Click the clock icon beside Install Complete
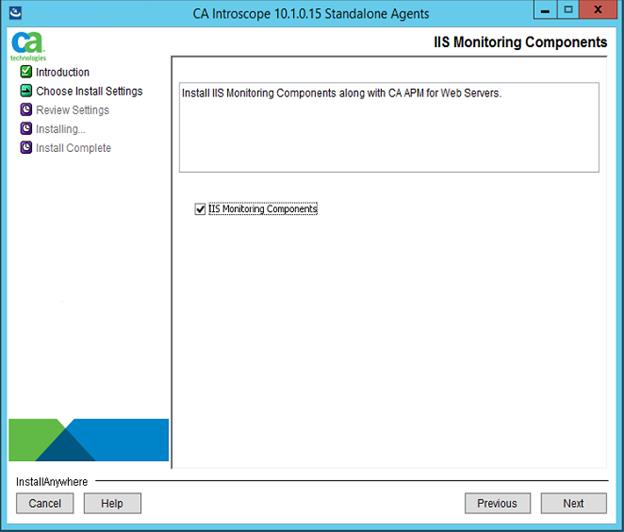 [26, 148]
